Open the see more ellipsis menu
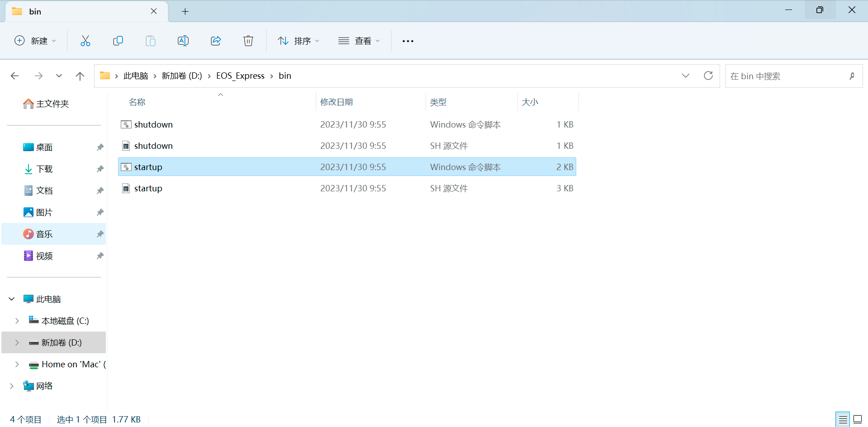This screenshot has height=427, width=868. [408, 41]
